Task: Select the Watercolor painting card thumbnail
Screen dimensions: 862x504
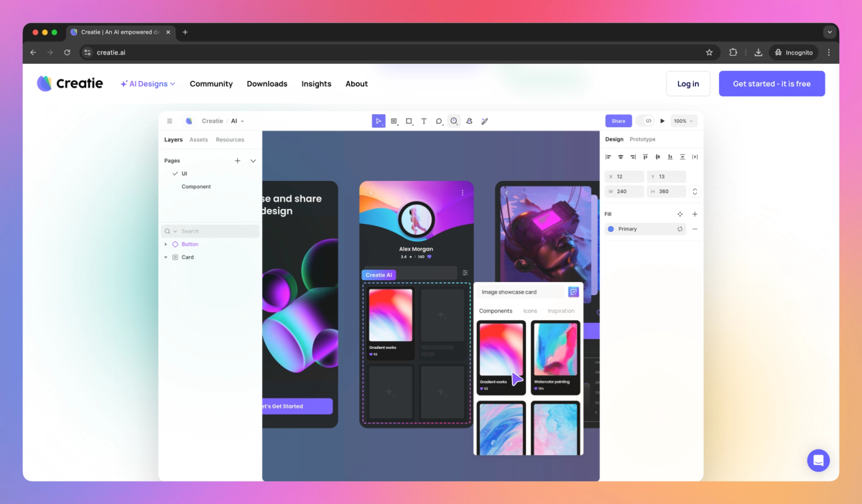Action: click(555, 358)
